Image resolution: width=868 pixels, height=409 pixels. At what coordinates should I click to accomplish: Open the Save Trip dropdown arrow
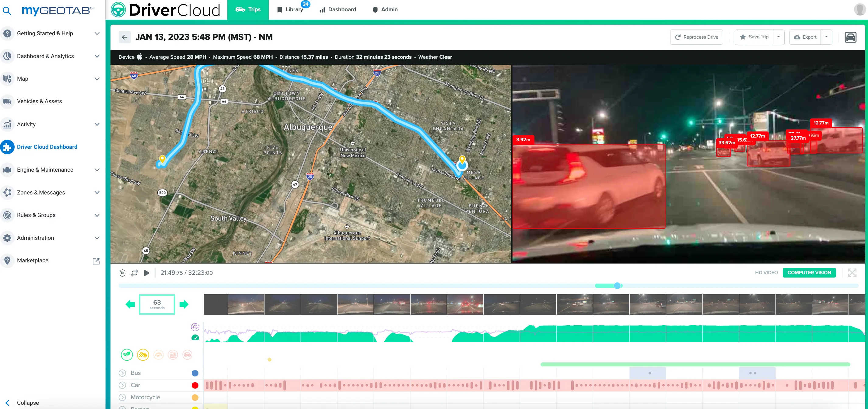click(779, 37)
